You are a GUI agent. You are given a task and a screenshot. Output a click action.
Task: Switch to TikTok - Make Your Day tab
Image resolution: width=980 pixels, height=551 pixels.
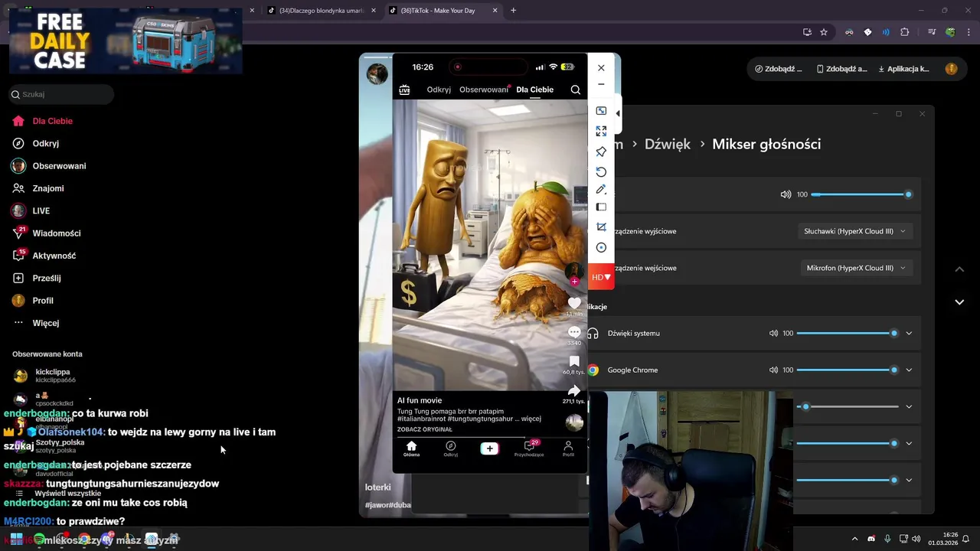[x=443, y=11]
